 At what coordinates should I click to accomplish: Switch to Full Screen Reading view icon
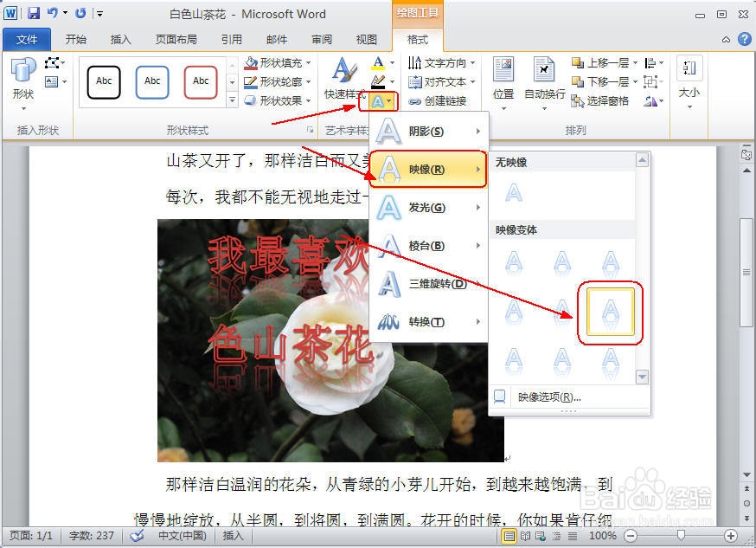[x=526, y=536]
